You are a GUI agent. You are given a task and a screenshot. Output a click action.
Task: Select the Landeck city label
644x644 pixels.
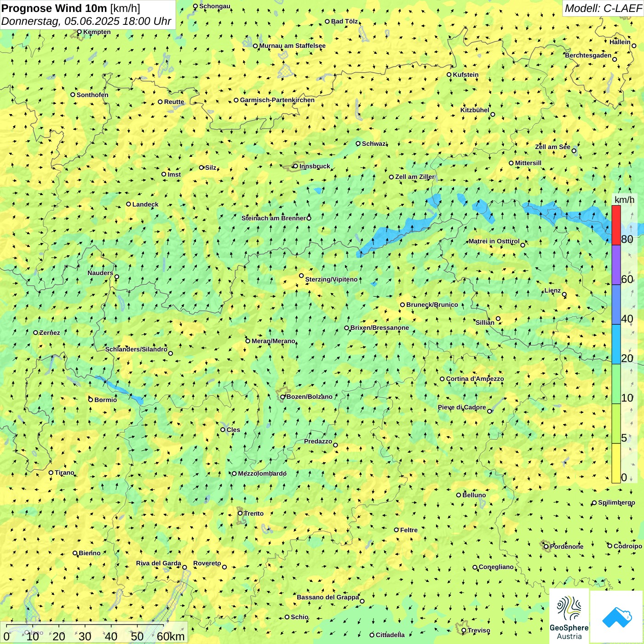click(145, 204)
